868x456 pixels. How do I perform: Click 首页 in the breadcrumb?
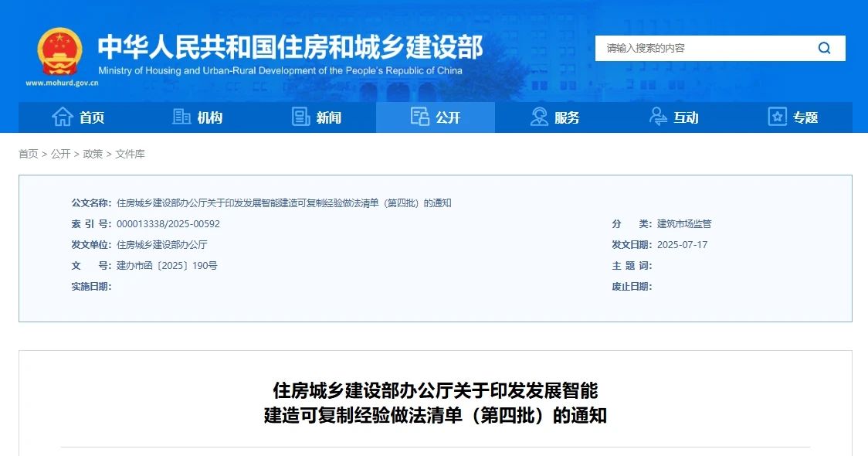click(x=29, y=154)
